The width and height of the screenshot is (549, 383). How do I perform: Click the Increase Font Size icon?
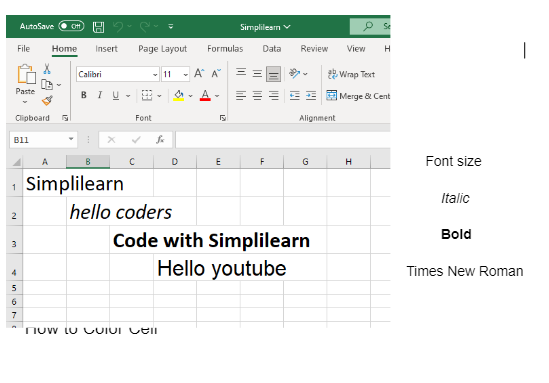point(199,74)
